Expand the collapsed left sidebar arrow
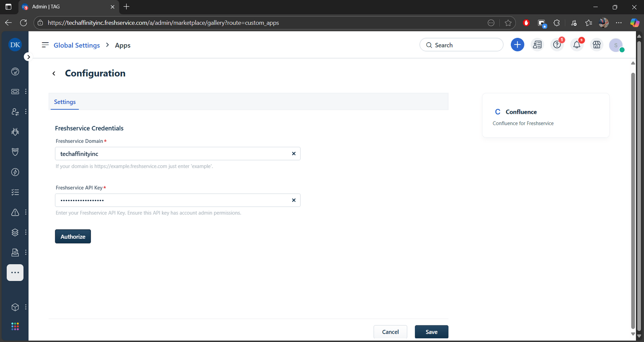 click(28, 57)
